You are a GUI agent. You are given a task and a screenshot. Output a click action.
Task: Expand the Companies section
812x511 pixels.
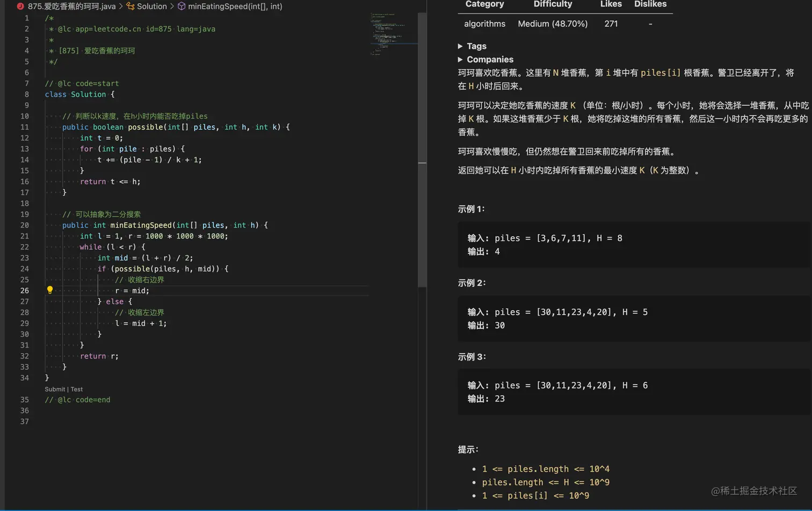(485, 60)
